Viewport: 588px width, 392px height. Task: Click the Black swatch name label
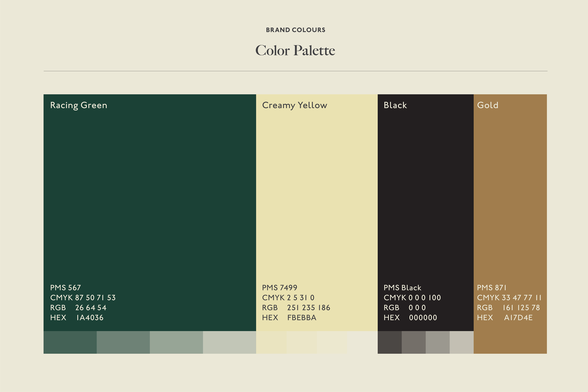[x=395, y=105]
